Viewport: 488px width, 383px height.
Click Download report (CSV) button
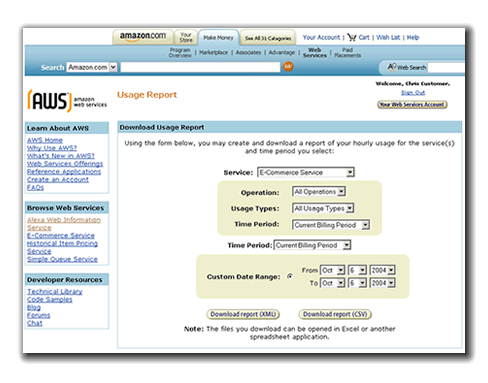335,314
